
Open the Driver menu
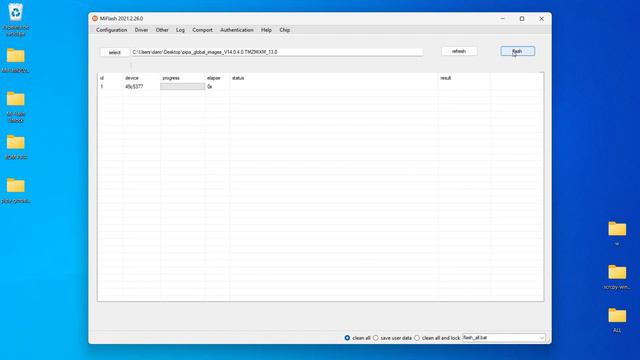coord(141,30)
